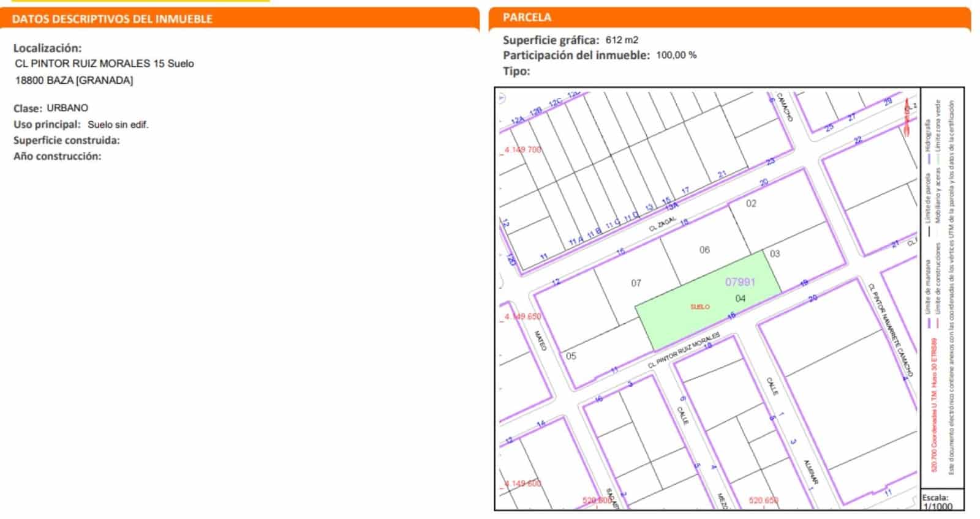Click the Escala 1/1000 scale box
This screenshot has width=980, height=519.
pyautogui.click(x=937, y=501)
